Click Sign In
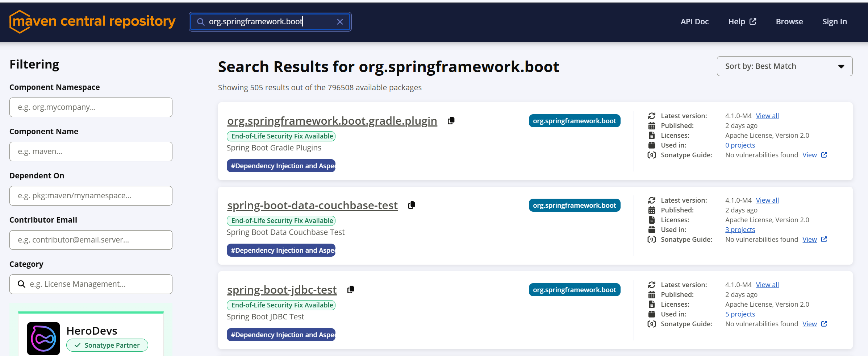Screen dimensions: 868x356 835,22
